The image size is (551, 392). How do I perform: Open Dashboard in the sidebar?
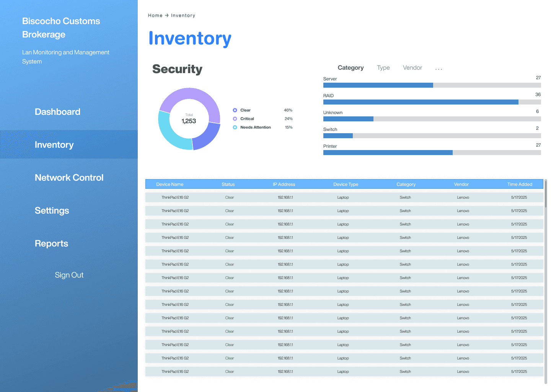coord(57,112)
